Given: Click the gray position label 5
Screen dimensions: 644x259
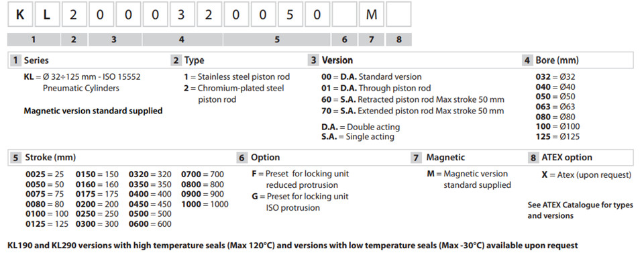Looking at the screenshot, I should [x=277, y=40].
